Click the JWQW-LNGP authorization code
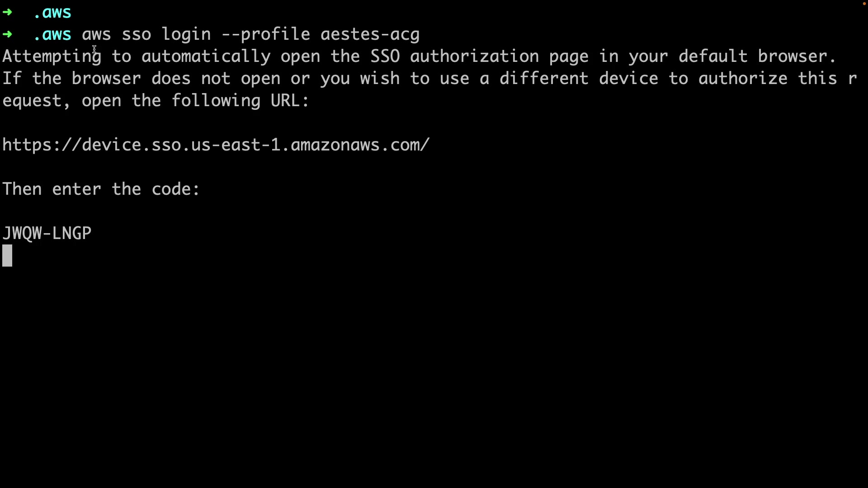Screen dimensions: 868x488 pos(47,234)
